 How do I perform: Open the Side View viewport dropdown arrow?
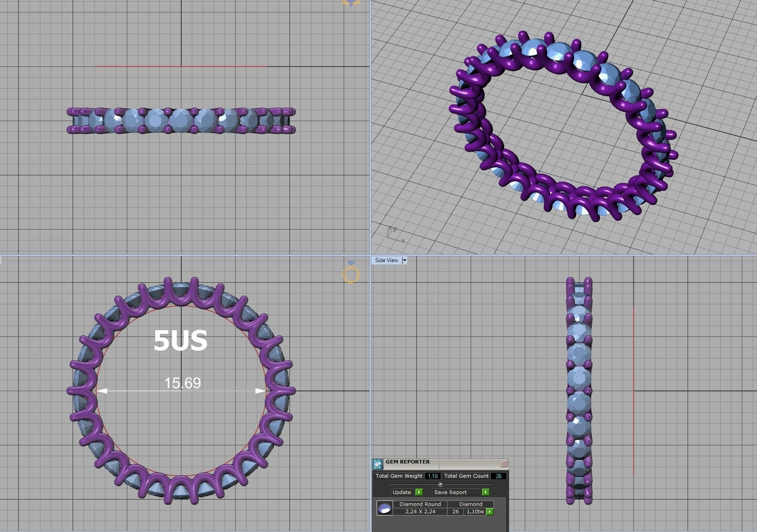point(404,260)
